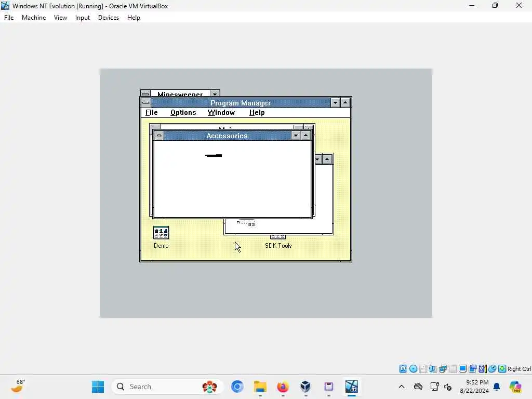Minimize the Minesweeper window using its down arrow
This screenshot has height=399, width=532.
(x=215, y=94)
